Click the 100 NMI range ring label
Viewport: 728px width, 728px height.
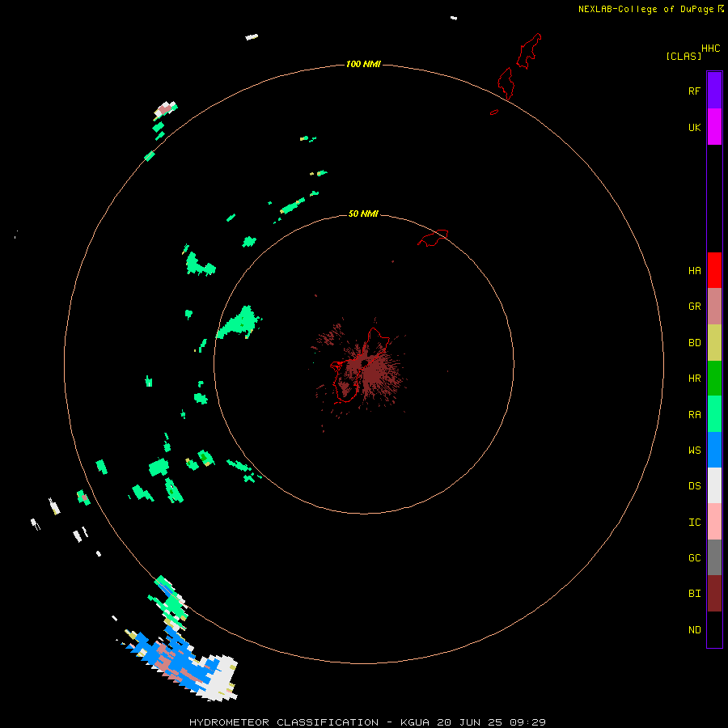pos(363,64)
